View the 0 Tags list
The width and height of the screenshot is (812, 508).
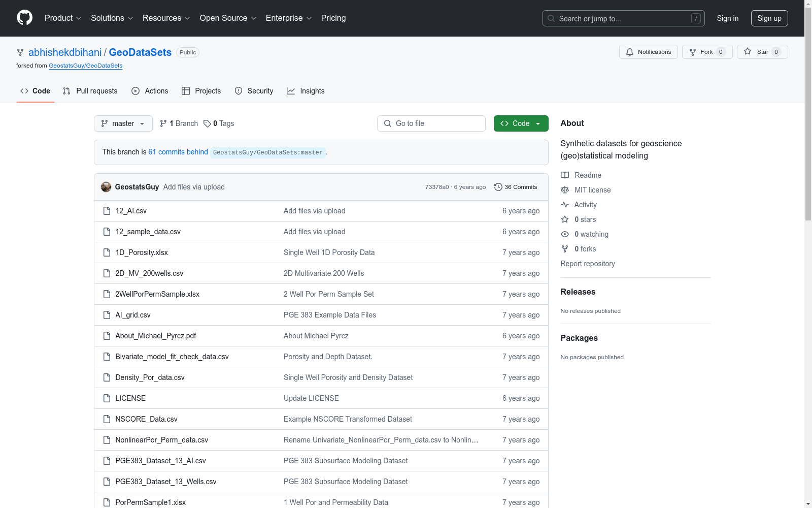click(x=219, y=123)
